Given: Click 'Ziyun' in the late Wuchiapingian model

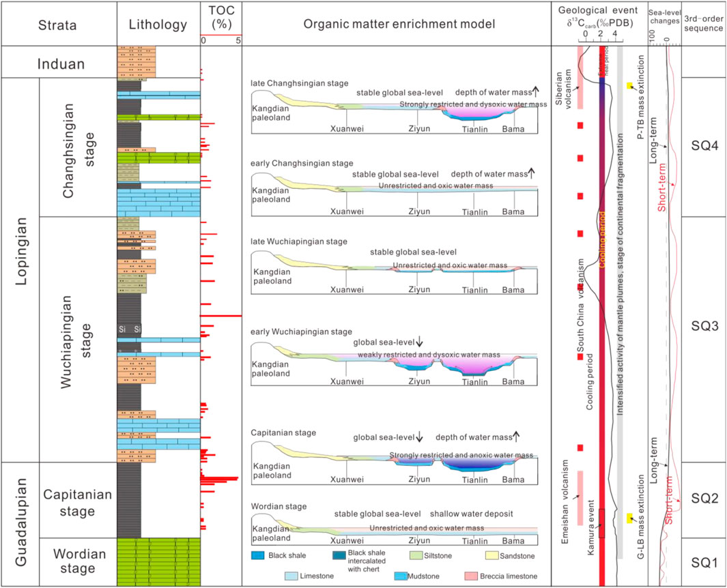Looking at the screenshot, I should click(419, 290).
